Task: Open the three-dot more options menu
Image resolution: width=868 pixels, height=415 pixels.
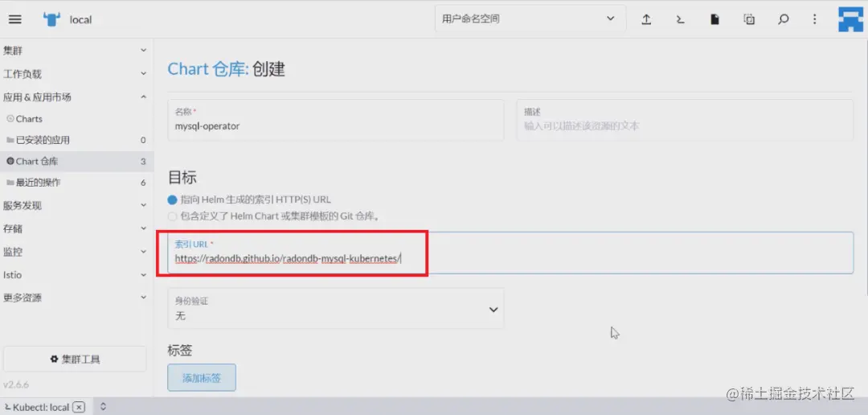Action: pyautogui.click(x=814, y=19)
